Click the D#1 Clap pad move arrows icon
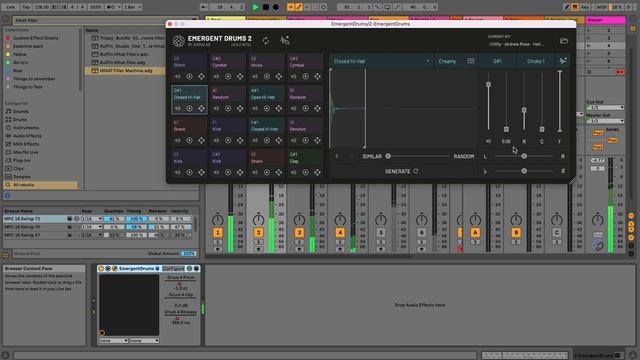 [317, 173]
